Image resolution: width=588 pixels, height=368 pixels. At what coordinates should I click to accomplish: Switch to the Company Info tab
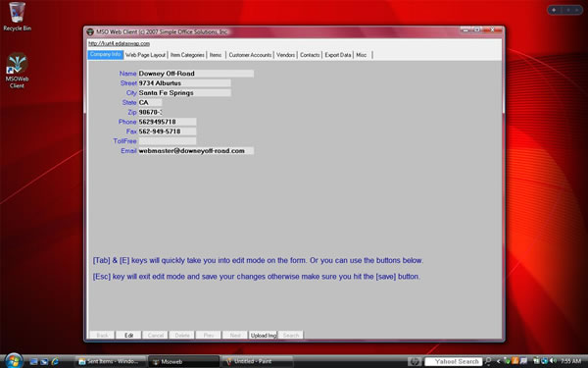tap(106, 54)
